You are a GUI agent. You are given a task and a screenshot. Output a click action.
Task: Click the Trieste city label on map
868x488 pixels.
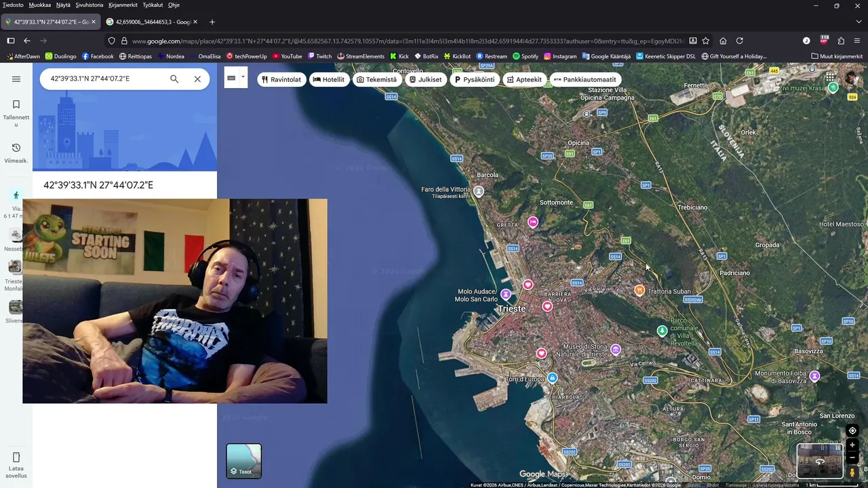tap(512, 308)
